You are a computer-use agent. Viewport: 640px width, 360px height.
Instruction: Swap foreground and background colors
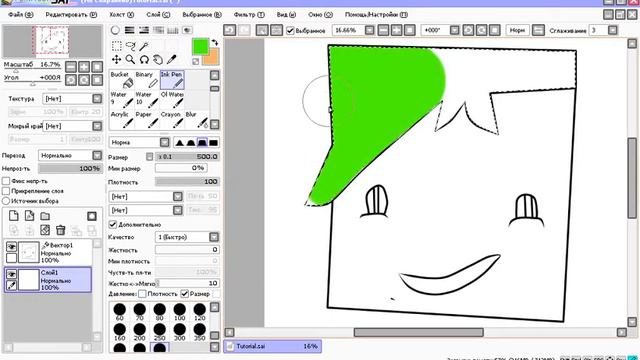pyautogui.click(x=215, y=42)
